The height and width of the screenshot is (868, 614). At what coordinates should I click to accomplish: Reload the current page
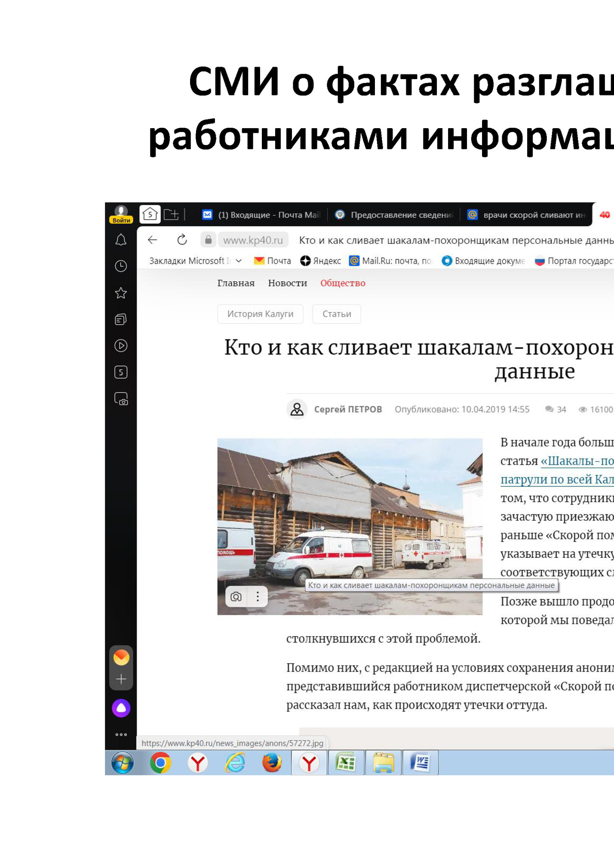(x=182, y=240)
